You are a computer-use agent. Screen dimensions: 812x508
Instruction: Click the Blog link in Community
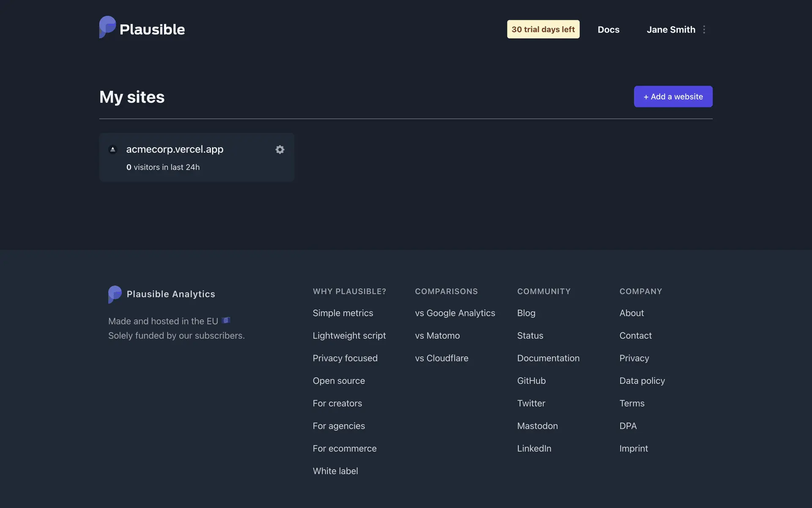tap(526, 313)
